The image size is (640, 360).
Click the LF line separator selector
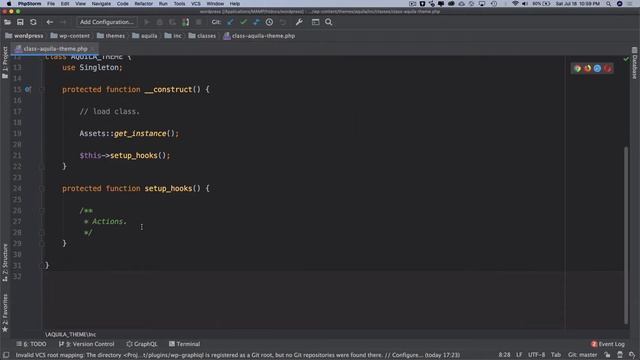pos(519,355)
